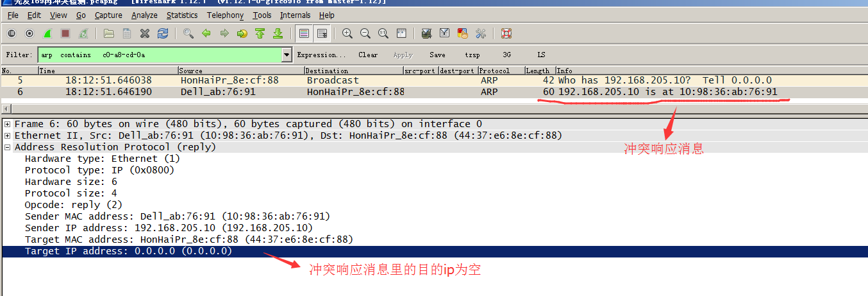
Task: Toggle packet list colorization
Action: pyautogui.click(x=304, y=33)
